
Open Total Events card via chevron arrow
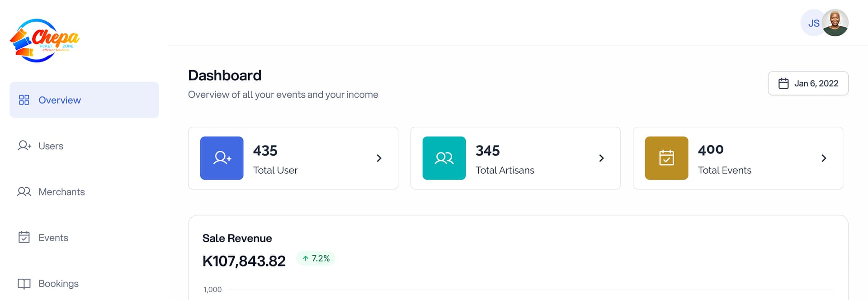824,158
